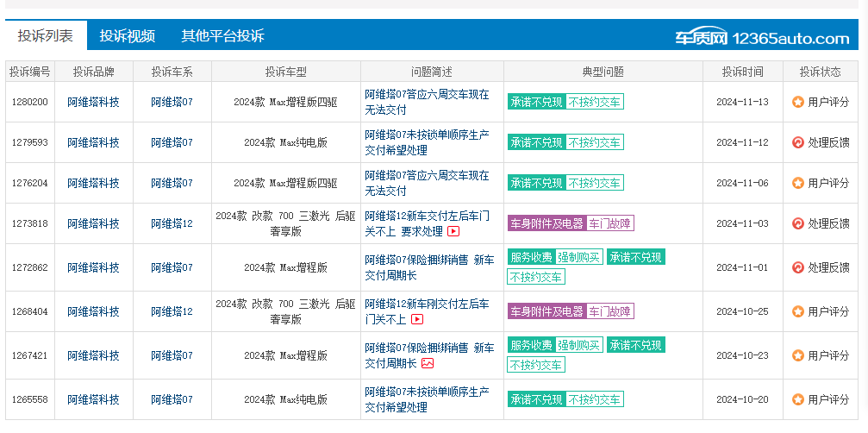
Task: Click the date 2024-11-03
Action: pos(742,223)
